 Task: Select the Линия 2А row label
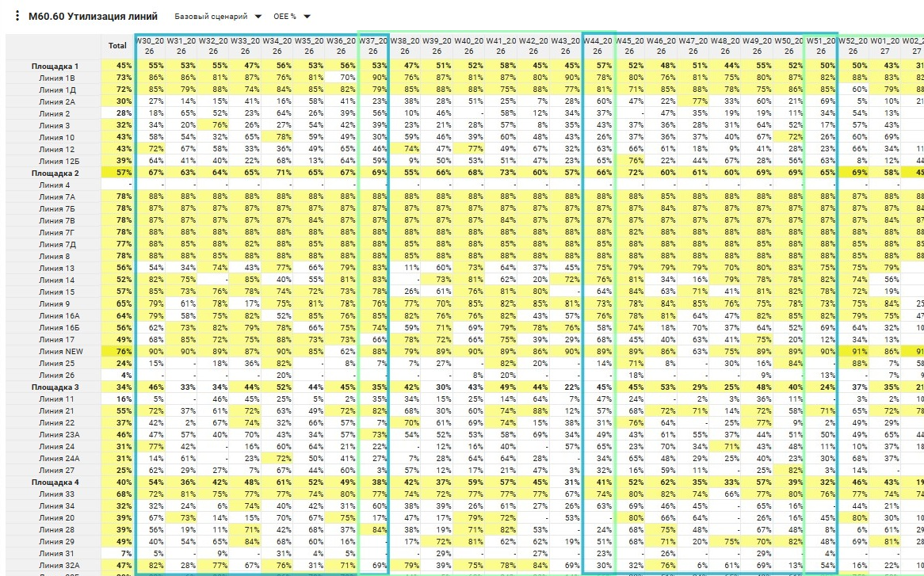pyautogui.click(x=56, y=102)
